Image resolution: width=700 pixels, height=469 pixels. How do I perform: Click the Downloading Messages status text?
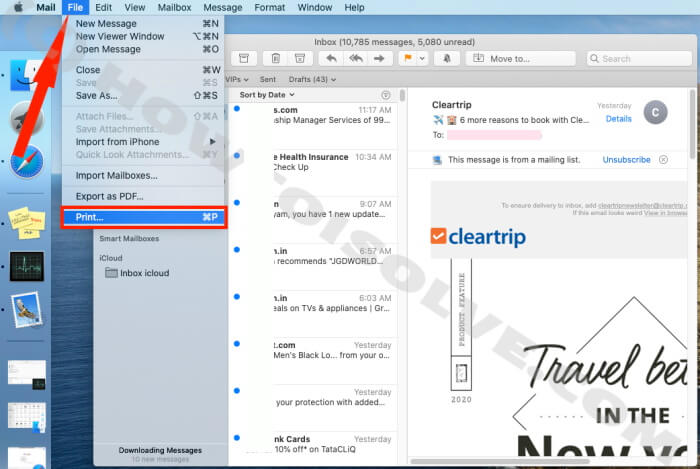(x=160, y=450)
